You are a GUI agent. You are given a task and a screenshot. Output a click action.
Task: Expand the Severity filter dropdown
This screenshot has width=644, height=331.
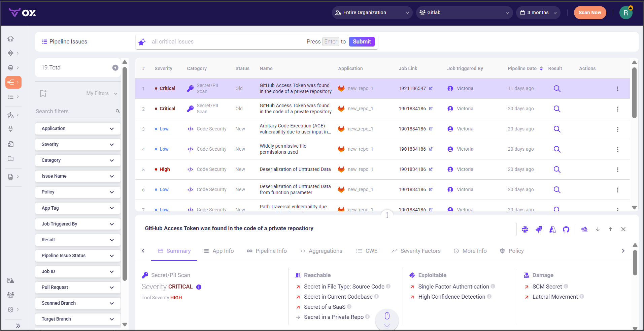click(78, 145)
